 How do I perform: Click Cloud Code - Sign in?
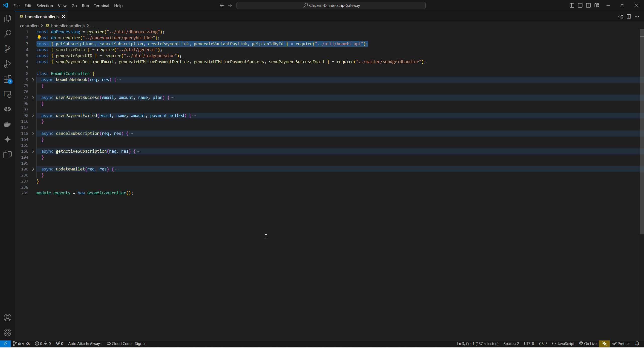(x=127, y=343)
